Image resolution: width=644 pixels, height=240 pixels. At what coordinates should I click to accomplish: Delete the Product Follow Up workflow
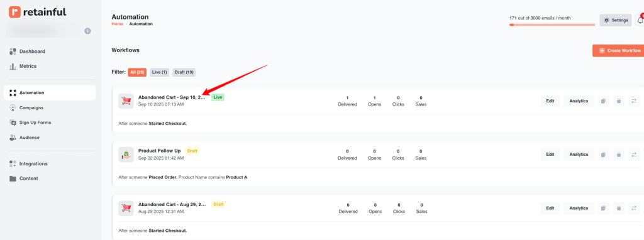click(619, 155)
